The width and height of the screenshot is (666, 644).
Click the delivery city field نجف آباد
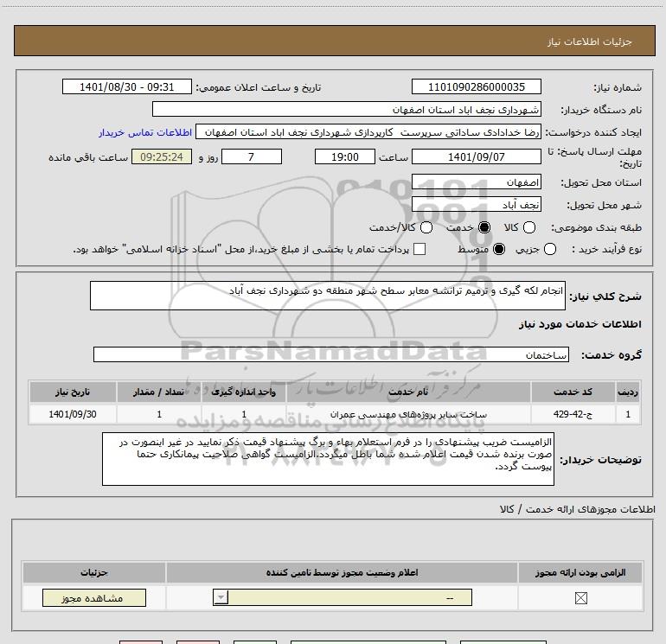click(x=476, y=205)
